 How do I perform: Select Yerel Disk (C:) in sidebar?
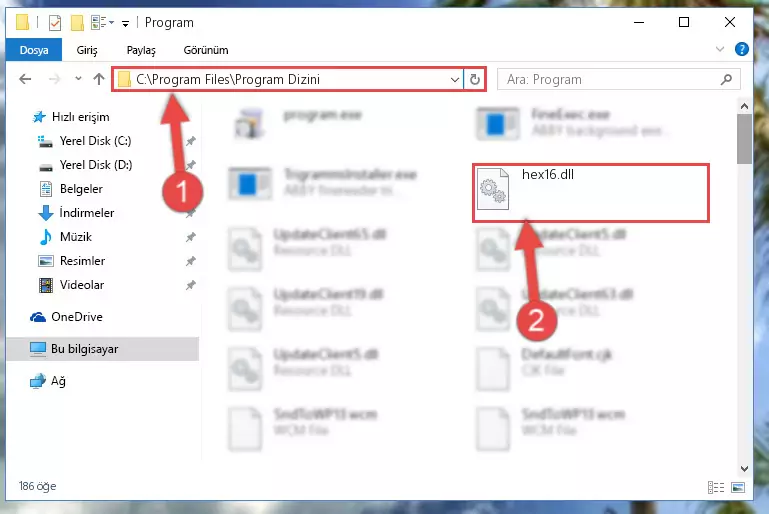(95, 141)
